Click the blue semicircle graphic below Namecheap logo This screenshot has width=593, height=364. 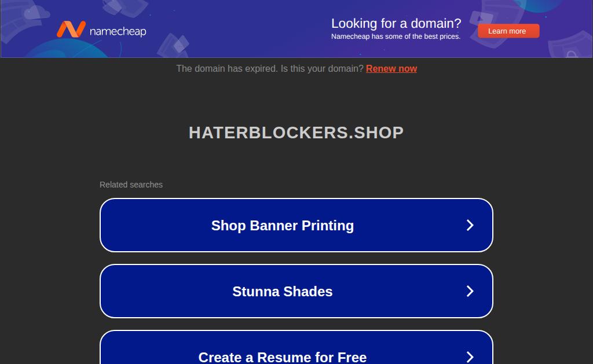pyautogui.click(x=68, y=49)
